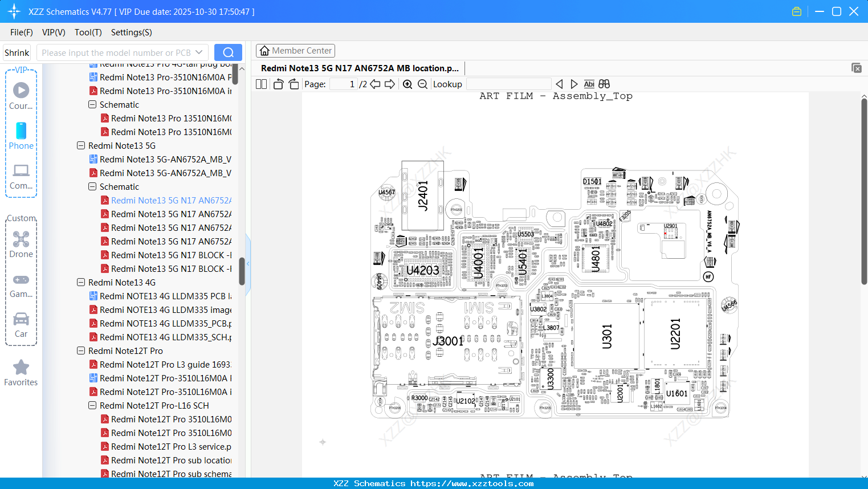Collapse the Redmi Note13 5G tree node

tap(80, 145)
